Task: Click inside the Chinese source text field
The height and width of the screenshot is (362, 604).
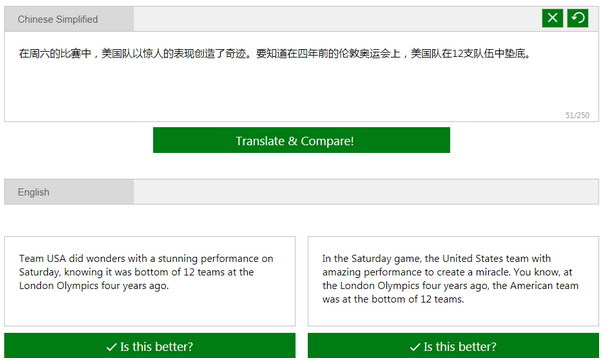Action: (301, 77)
